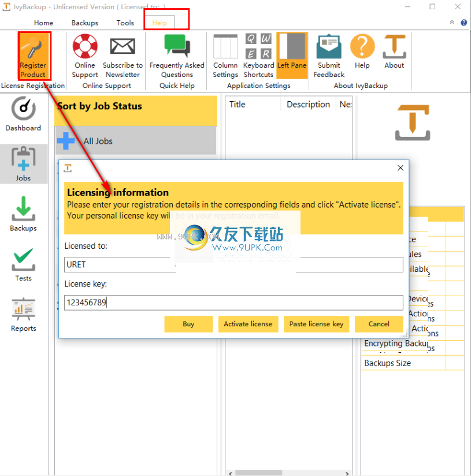Open Backups in the sidebar
This screenshot has height=476, width=471.
coord(23,214)
